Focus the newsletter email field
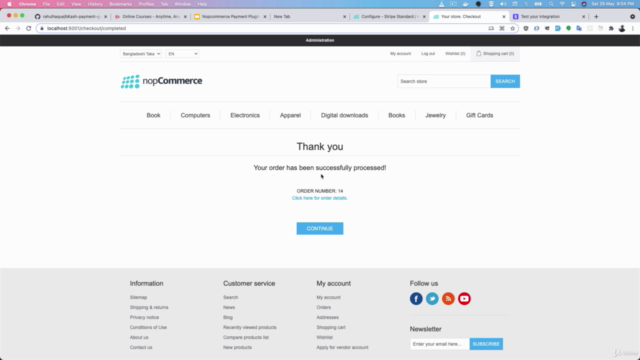The height and width of the screenshot is (360, 640). (440, 344)
